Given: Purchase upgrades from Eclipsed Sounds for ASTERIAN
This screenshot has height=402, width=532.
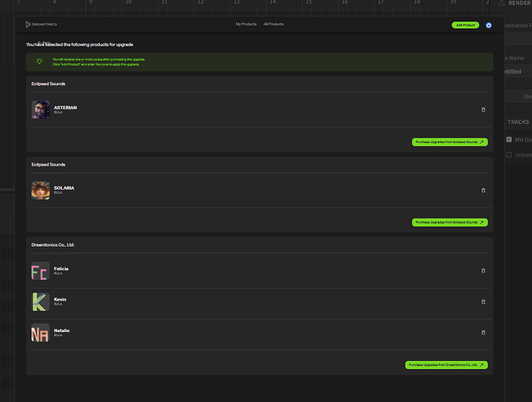Looking at the screenshot, I should pyautogui.click(x=450, y=142).
